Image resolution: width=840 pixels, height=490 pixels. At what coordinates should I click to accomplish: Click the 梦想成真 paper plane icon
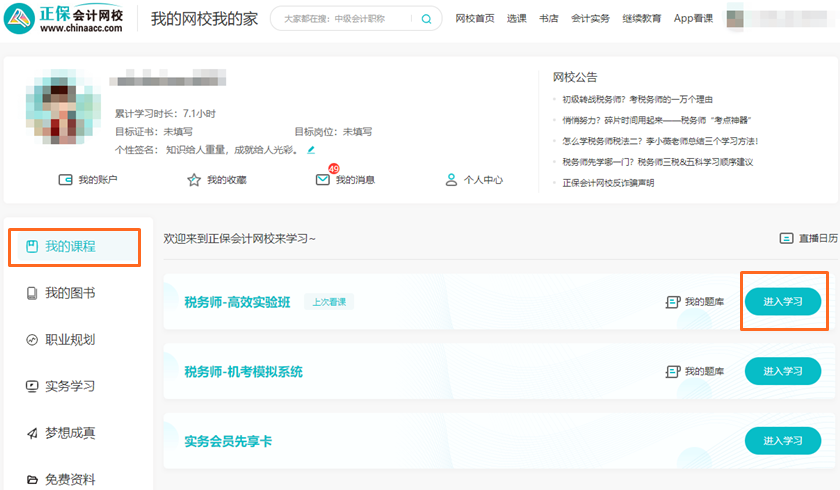pyautogui.click(x=32, y=433)
